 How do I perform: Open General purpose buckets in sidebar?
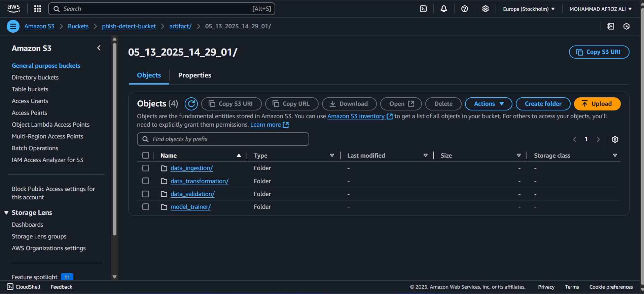pyautogui.click(x=46, y=66)
